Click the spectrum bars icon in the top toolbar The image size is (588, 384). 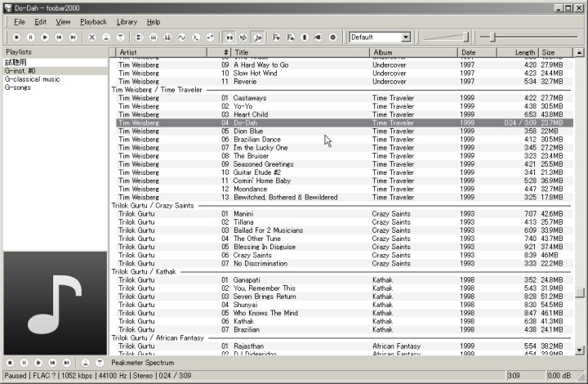point(154,37)
